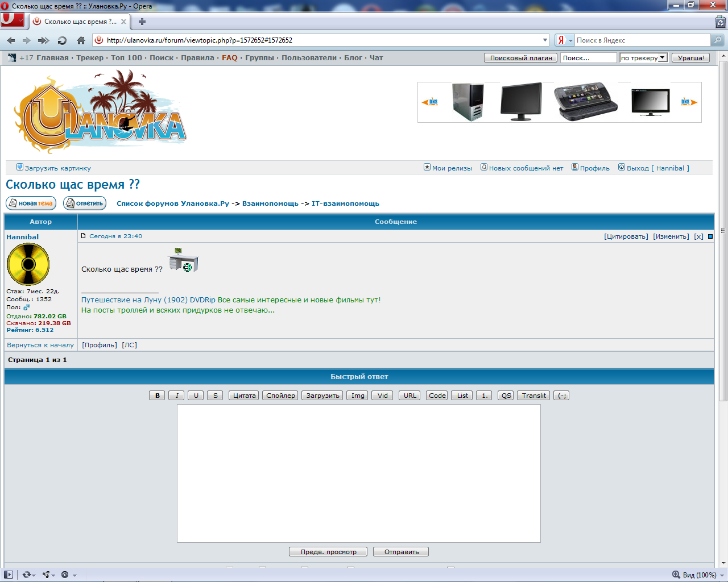This screenshot has width=728, height=582.
Task: Start a new topic with новая тема button
Action: (x=31, y=202)
